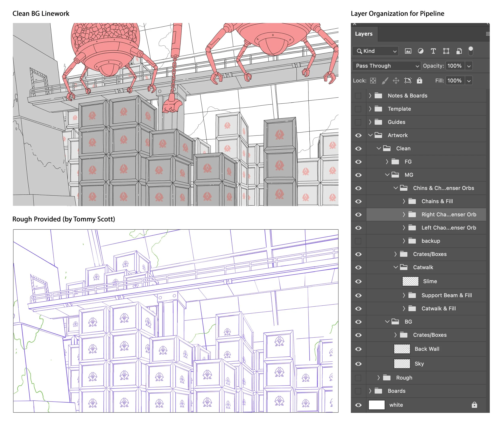Show the Notes & Boards group

pyautogui.click(x=358, y=96)
